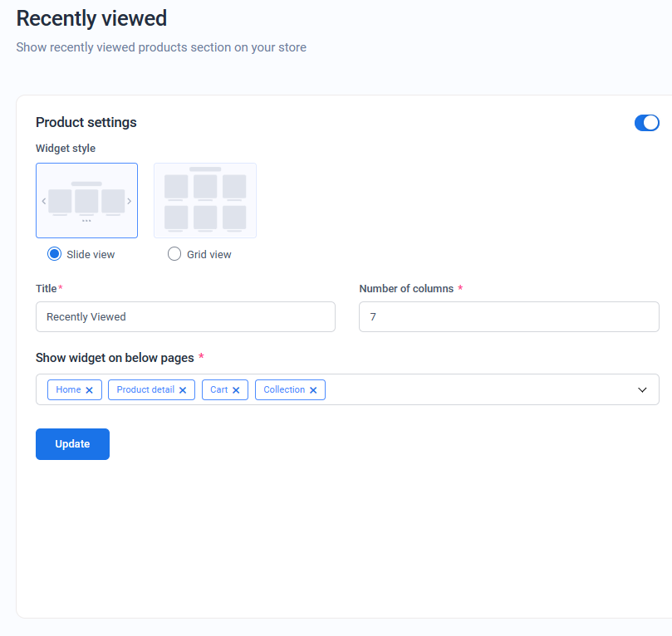The width and height of the screenshot is (672, 636).
Task: Click the right arrow in slide preview
Action: point(130,201)
